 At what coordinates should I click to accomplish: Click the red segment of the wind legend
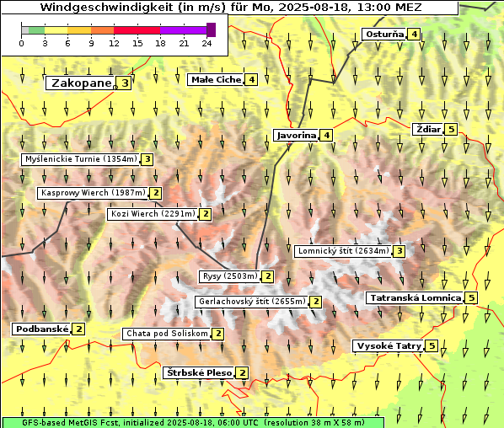pos(137,30)
